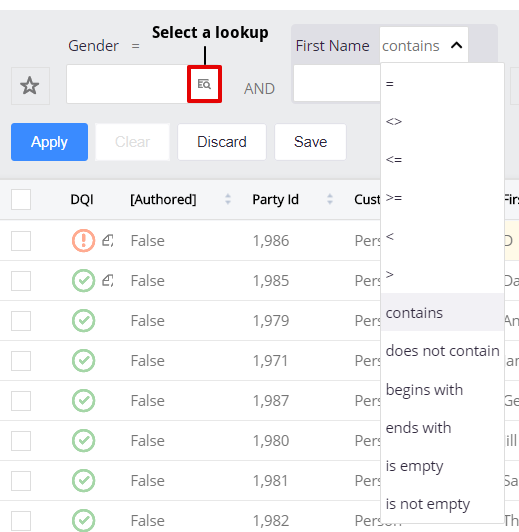Screen dimensions: 519x532
Task: Click DQI valid checkmark for Party 1,987
Action: pos(83,400)
